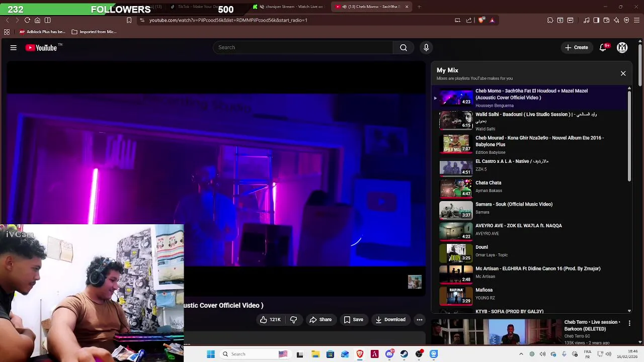Show hidden system tray icons
The height and width of the screenshot is (362, 644).
pos(521,354)
